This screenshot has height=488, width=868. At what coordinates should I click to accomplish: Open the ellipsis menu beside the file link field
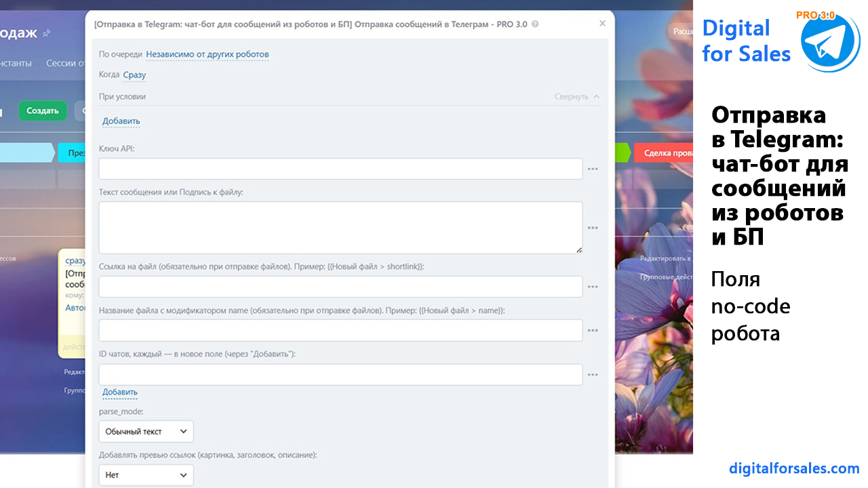(593, 287)
